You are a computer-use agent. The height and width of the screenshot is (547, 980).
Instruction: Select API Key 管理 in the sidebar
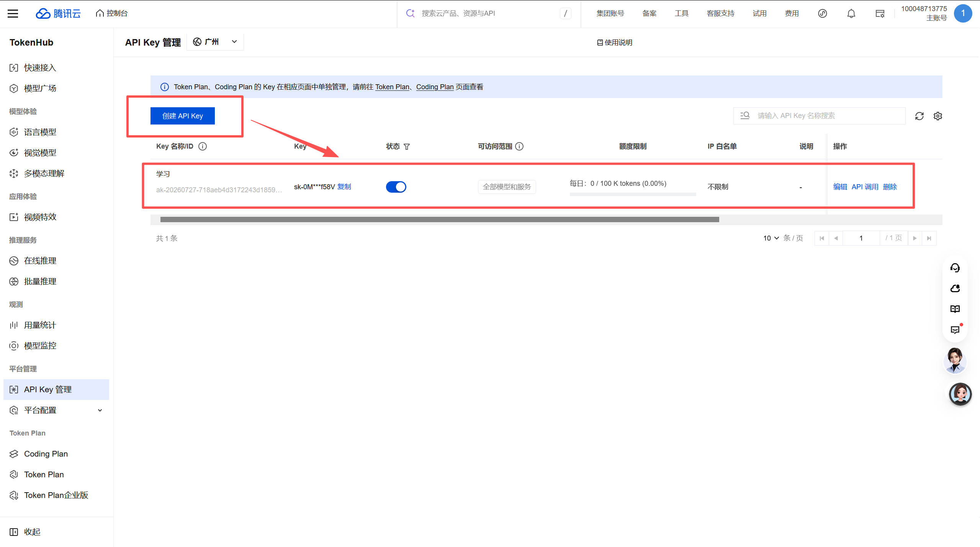point(56,390)
